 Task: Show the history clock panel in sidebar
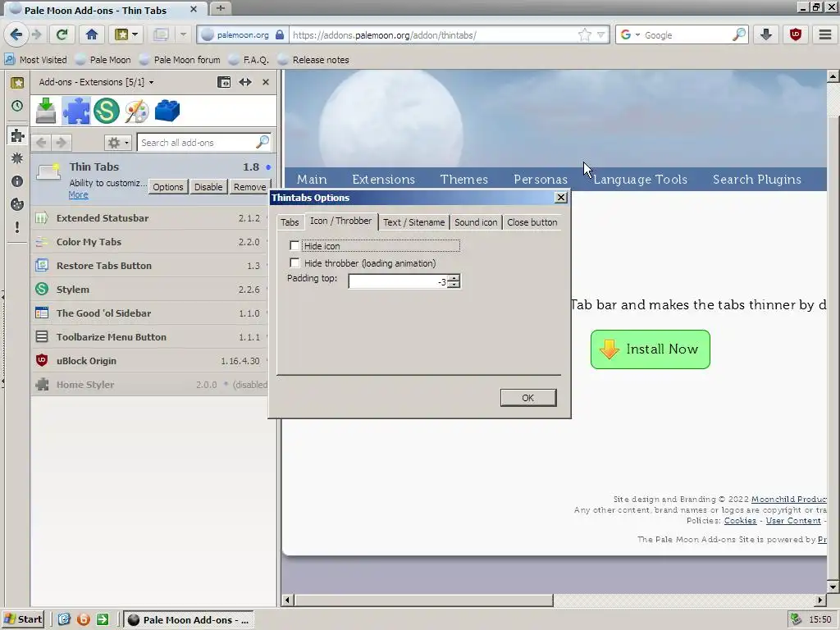pyautogui.click(x=17, y=106)
